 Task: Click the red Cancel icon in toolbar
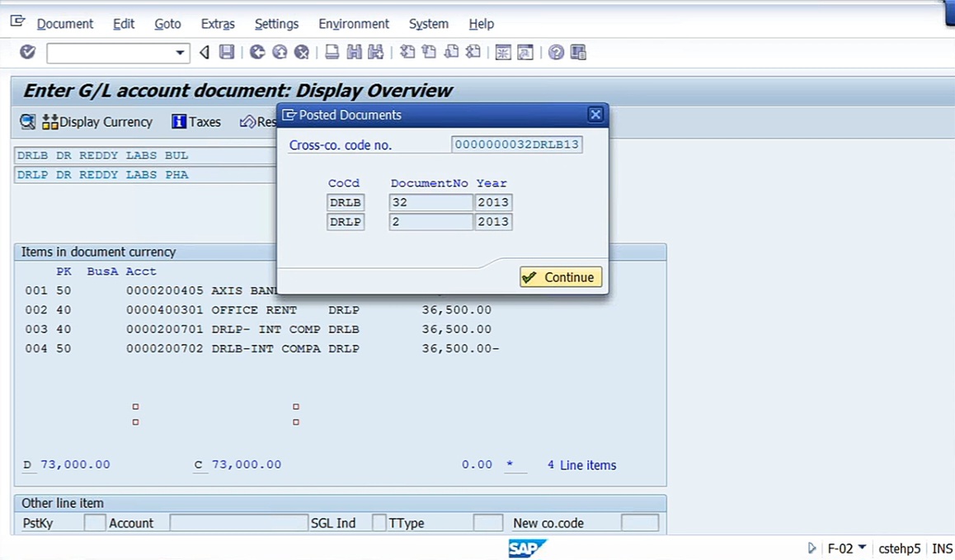pos(302,53)
